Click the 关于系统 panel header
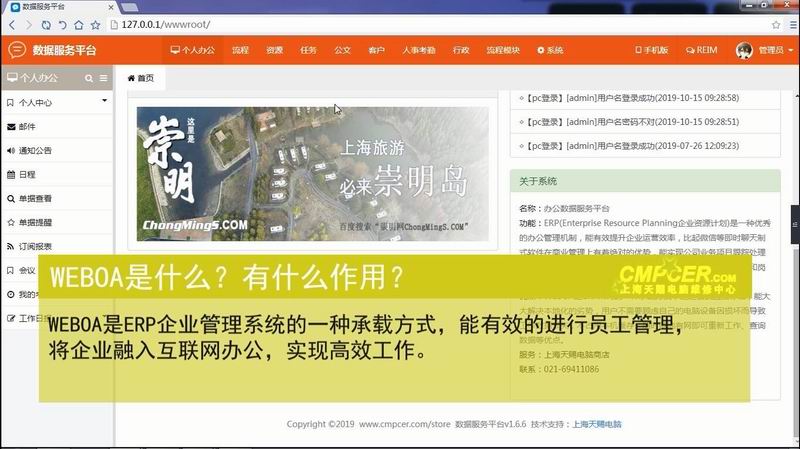This screenshot has width=800, height=449. click(x=645, y=181)
